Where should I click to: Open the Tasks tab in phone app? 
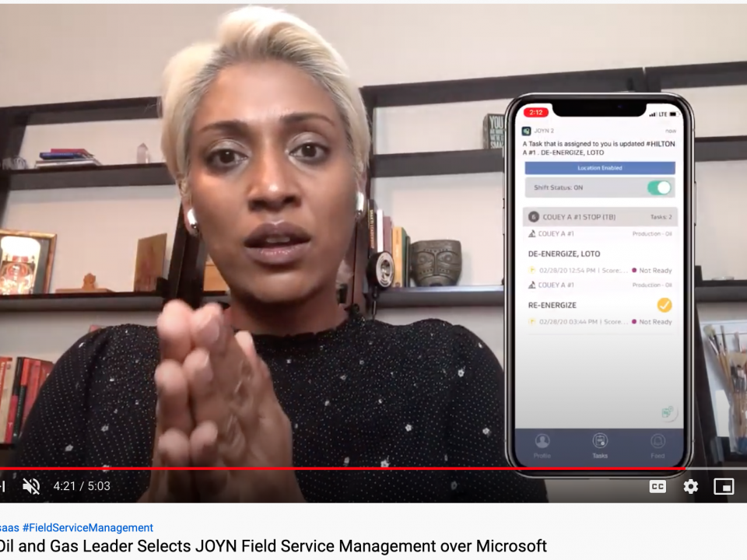[600, 446]
